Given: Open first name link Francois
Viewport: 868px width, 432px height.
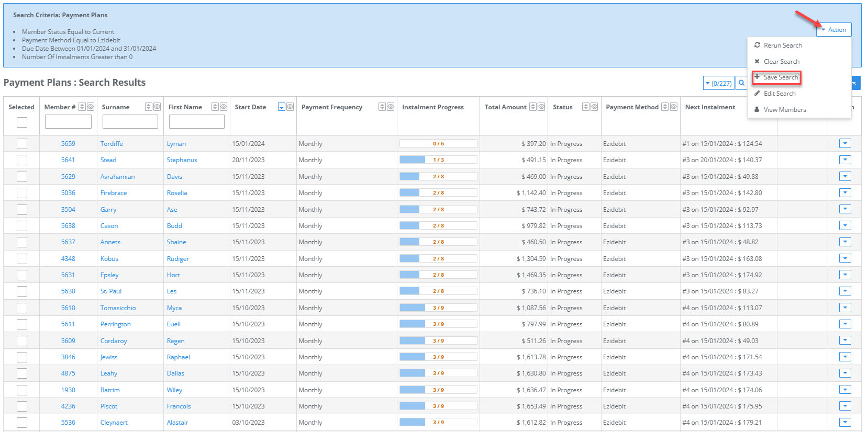Looking at the screenshot, I should 179,406.
